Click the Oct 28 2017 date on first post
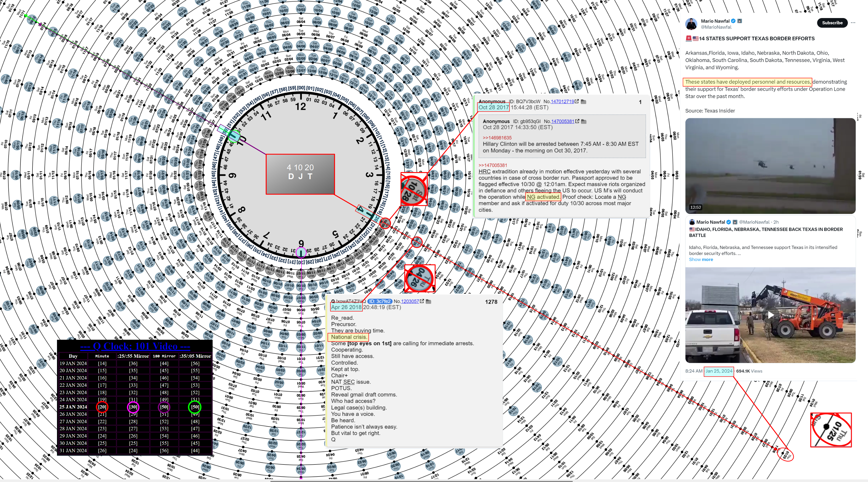Image resolution: width=868 pixels, height=482 pixels. click(x=494, y=107)
